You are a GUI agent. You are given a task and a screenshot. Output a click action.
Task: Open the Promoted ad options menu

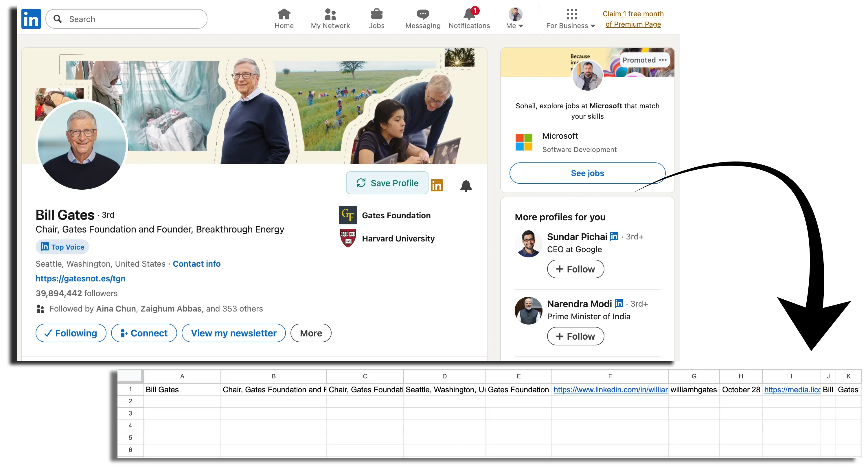point(663,60)
